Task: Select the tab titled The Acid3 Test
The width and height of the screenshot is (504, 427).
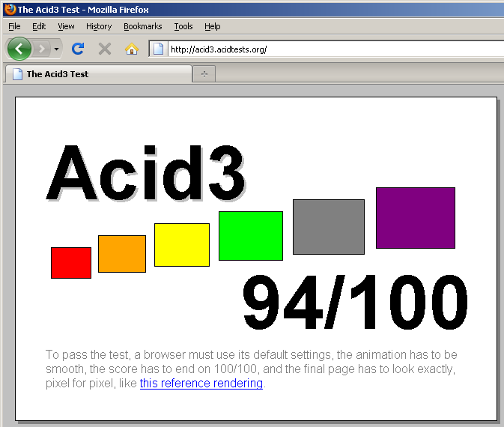Action: pyautogui.click(x=98, y=74)
